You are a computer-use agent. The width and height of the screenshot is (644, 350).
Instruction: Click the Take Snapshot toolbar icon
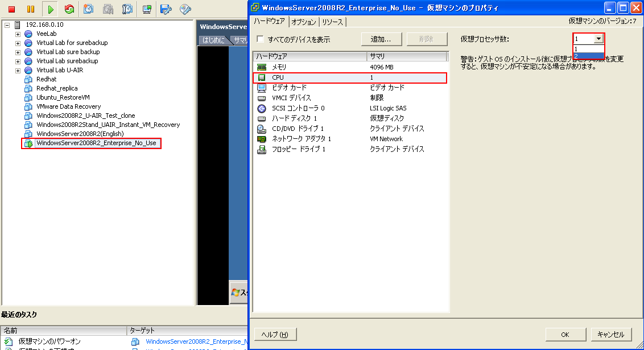pyautogui.click(x=88, y=9)
